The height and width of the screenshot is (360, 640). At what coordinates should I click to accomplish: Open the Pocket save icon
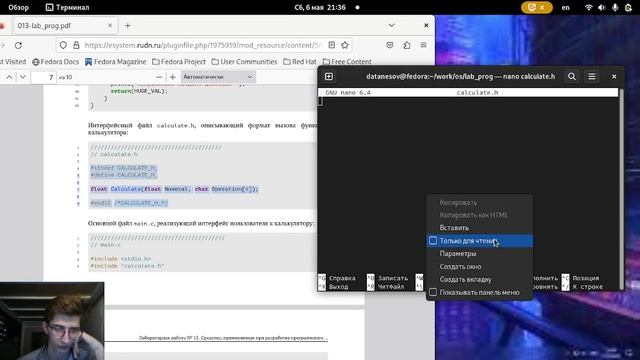[x=390, y=45]
